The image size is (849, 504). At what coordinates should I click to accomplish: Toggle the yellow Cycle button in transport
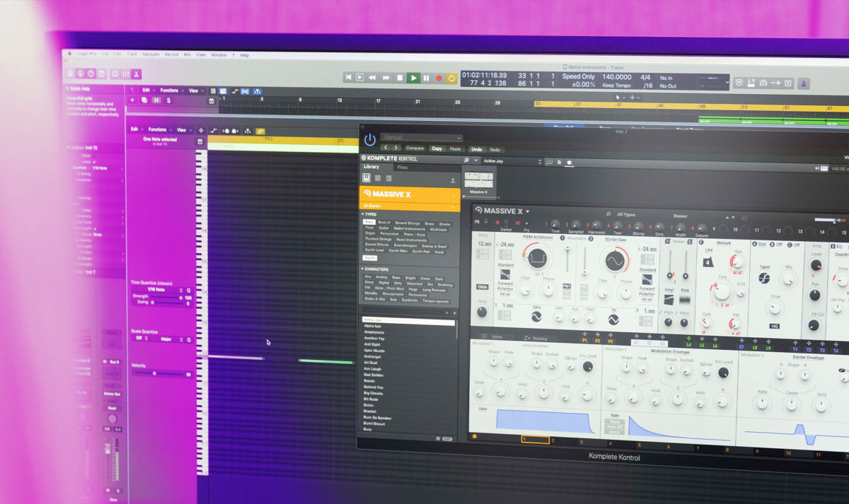pos(451,78)
